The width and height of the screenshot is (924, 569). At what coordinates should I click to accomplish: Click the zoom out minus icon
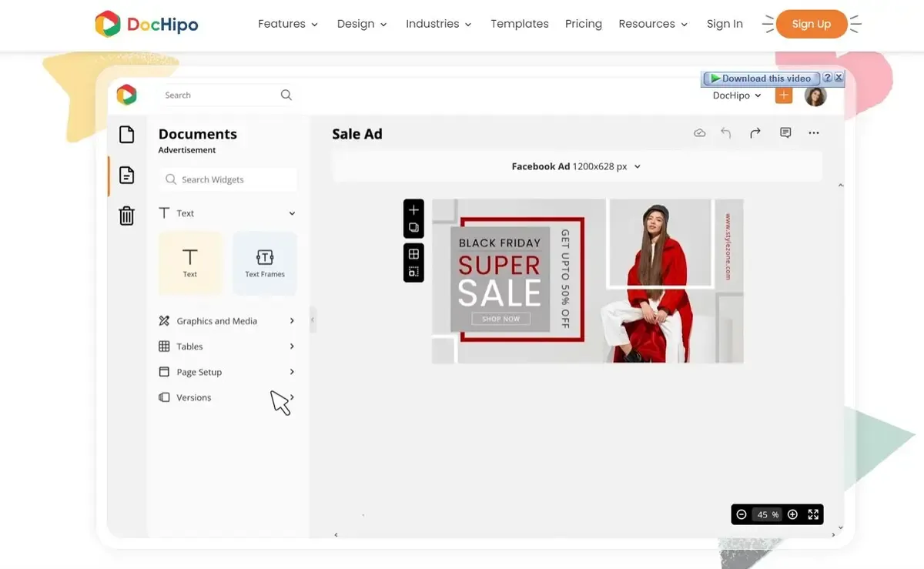tap(742, 514)
